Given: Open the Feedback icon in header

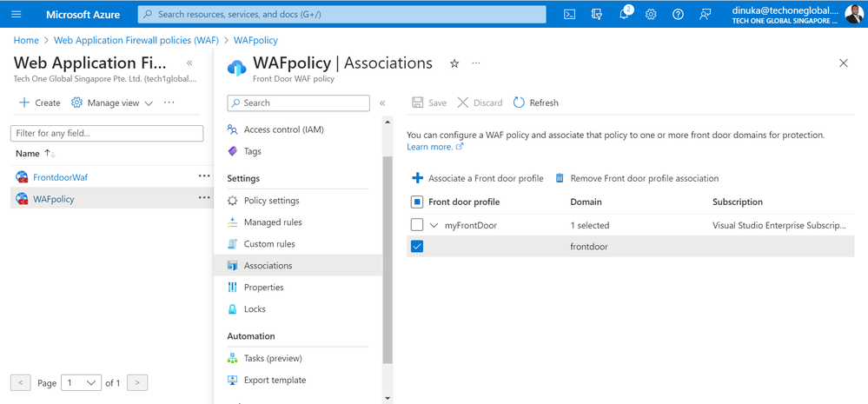Looking at the screenshot, I should pyautogui.click(x=706, y=15).
